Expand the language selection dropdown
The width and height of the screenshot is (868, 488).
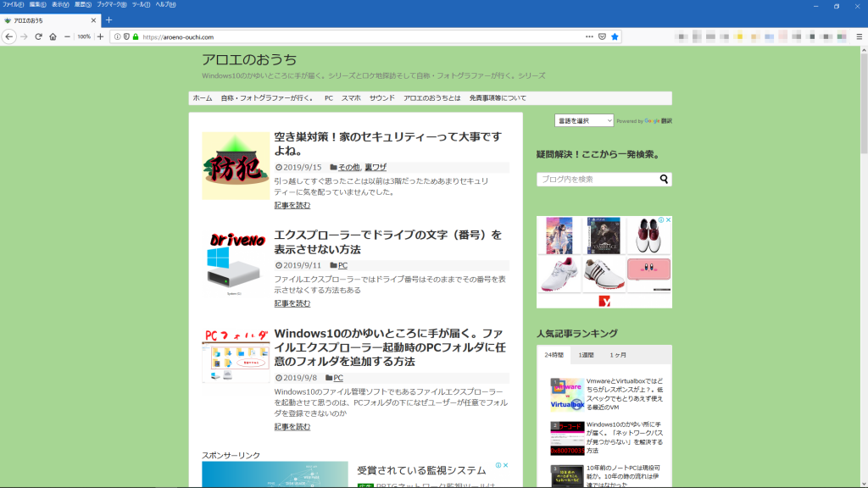(583, 121)
